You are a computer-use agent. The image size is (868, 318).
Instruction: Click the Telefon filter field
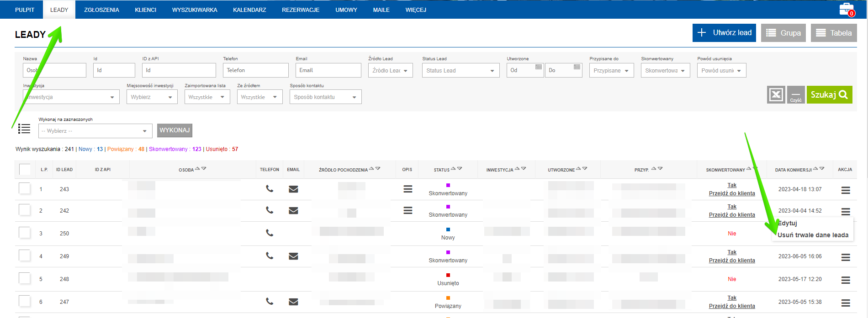256,70
